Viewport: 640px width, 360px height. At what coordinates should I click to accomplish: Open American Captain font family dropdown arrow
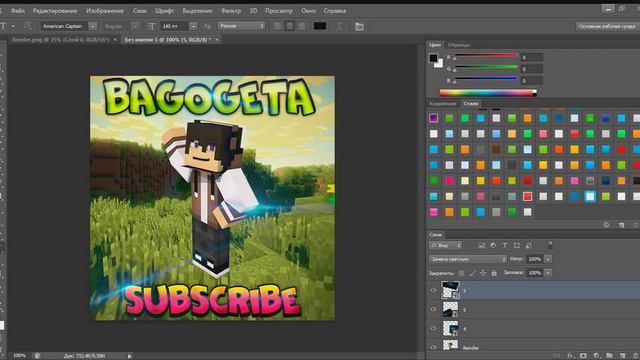click(x=93, y=26)
